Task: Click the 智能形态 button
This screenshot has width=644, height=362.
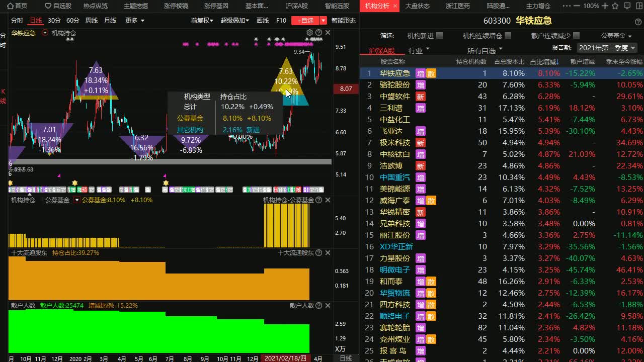Action: coord(344,21)
